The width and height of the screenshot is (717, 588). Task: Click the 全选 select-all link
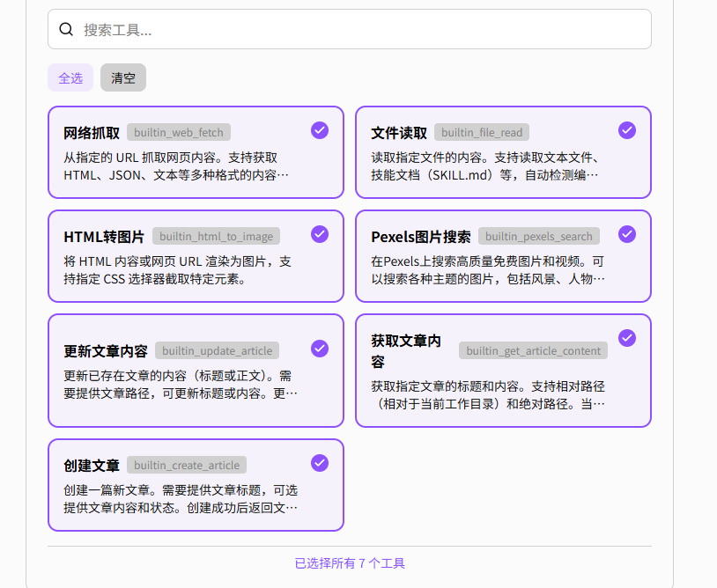70,77
